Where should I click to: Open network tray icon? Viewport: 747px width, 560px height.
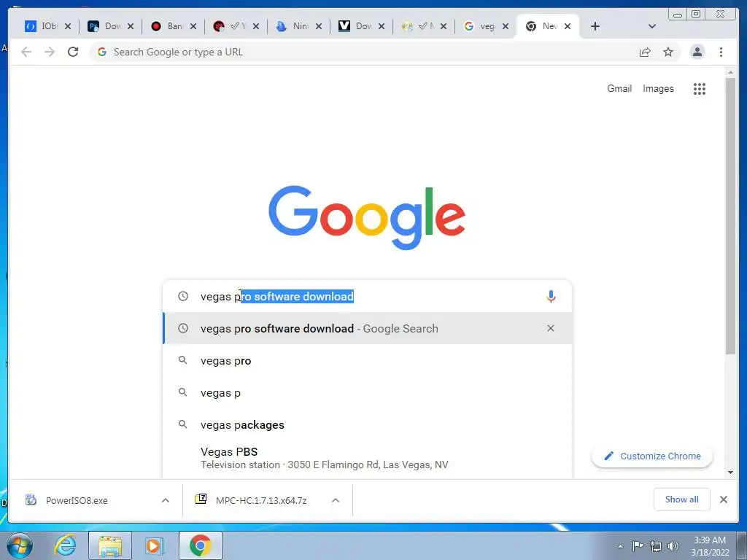(x=656, y=546)
